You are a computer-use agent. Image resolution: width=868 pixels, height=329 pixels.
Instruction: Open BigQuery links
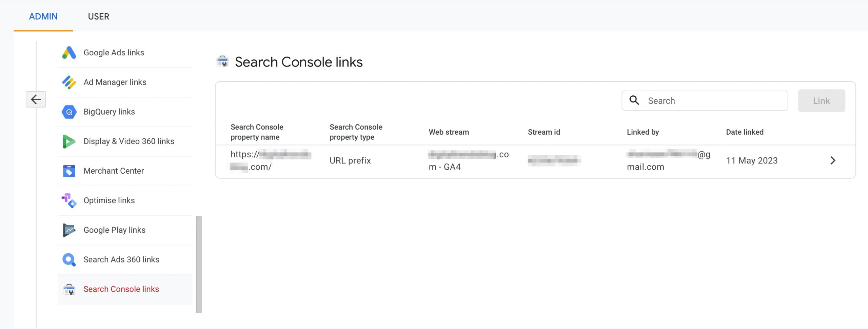click(x=109, y=112)
